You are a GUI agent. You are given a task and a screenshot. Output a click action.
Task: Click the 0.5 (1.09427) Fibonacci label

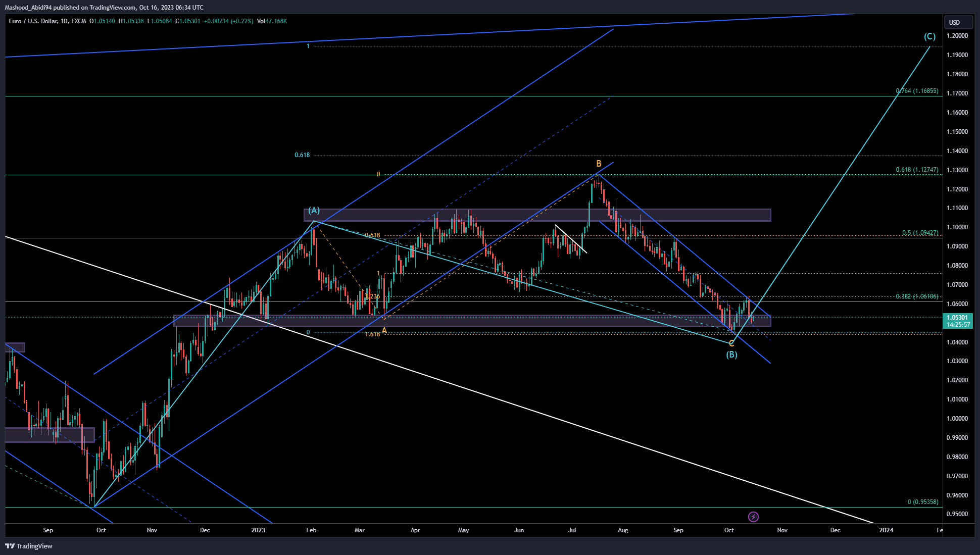click(920, 233)
